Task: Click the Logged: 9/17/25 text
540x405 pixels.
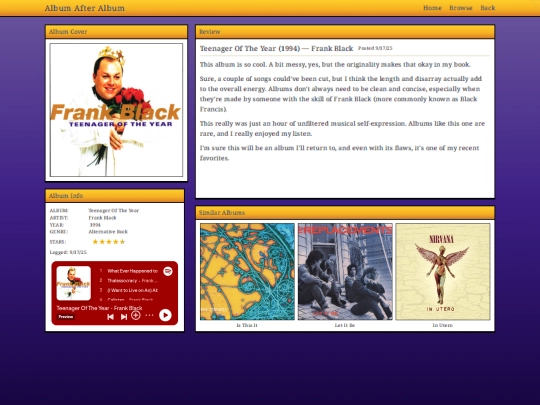Action: [x=68, y=252]
